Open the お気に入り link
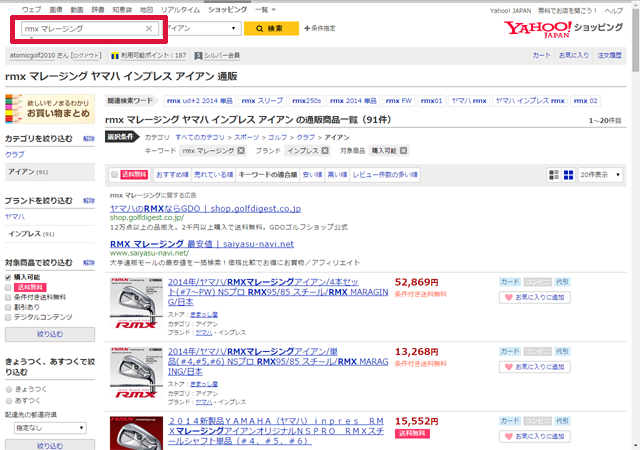Image resolution: width=640 pixels, height=450 pixels. pos(574,55)
